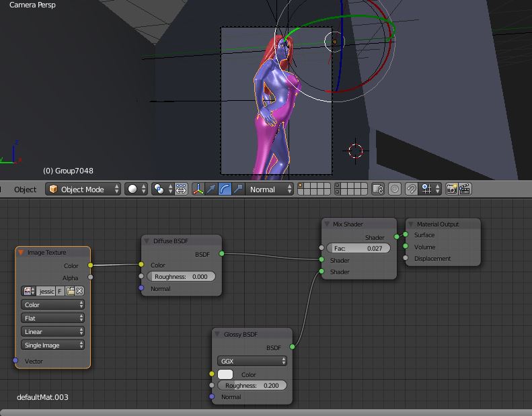This screenshot has width=532, height=416.
Task: Adjust Glossy BSDF Roughness 0.200 slider
Action: tap(252, 386)
